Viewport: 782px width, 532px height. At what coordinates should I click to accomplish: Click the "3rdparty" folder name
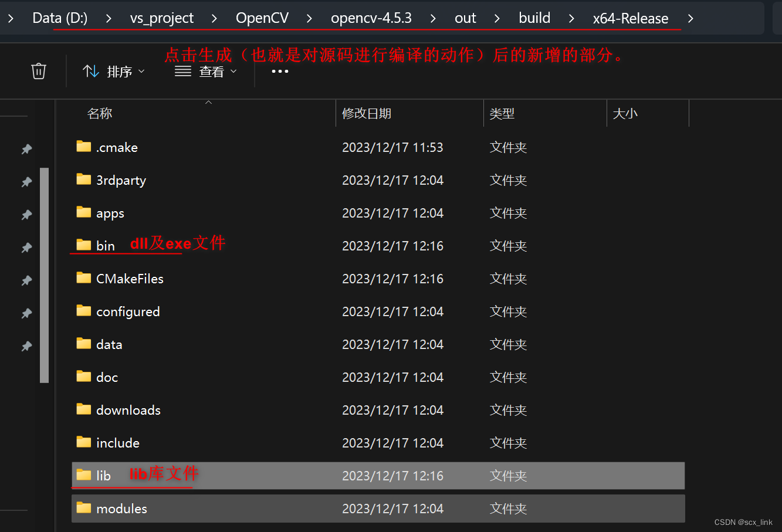point(121,181)
